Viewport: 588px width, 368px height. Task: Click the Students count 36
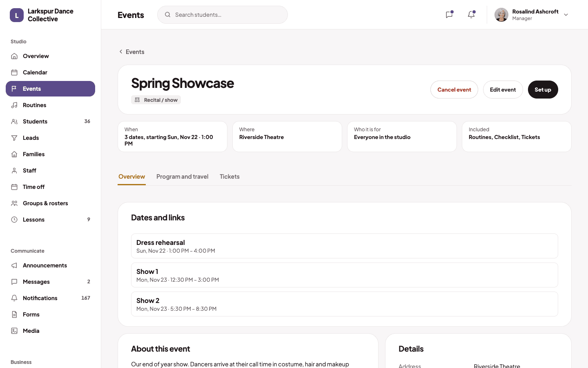pyautogui.click(x=87, y=121)
